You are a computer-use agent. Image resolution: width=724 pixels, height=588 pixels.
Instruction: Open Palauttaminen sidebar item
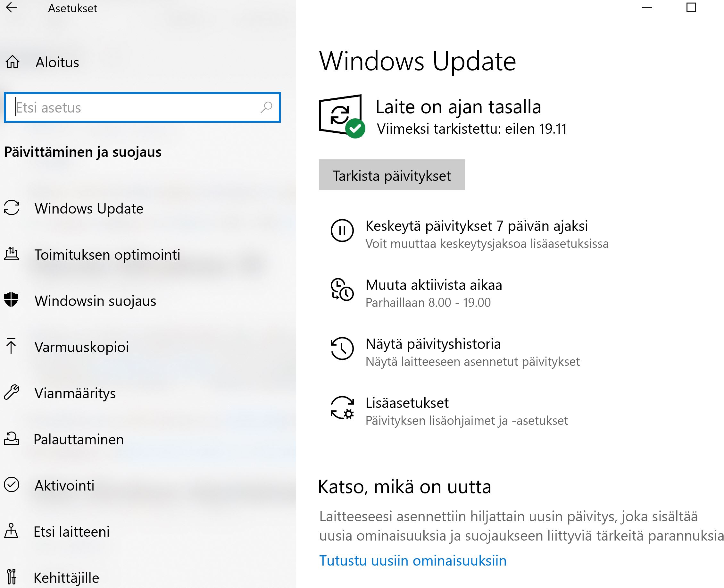coord(79,439)
